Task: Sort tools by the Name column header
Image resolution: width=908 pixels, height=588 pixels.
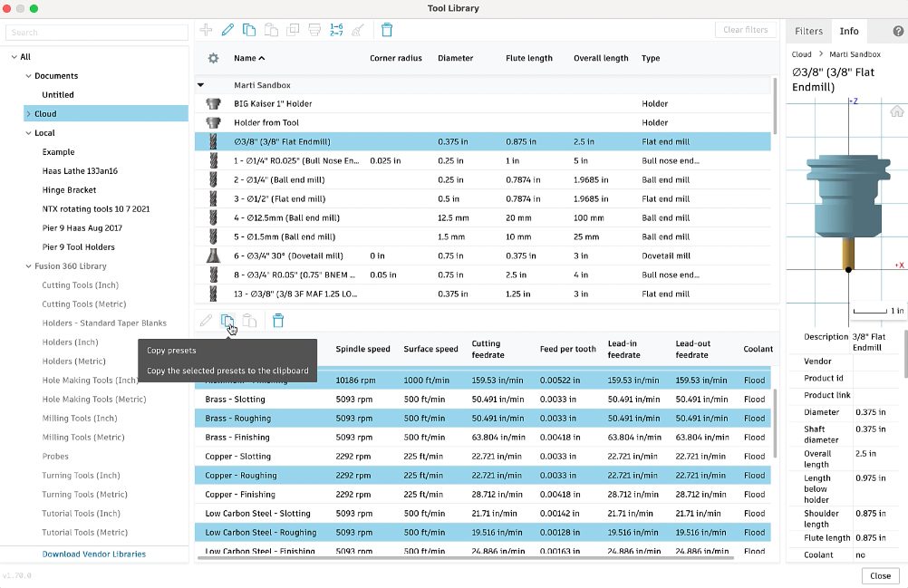Action: point(245,58)
